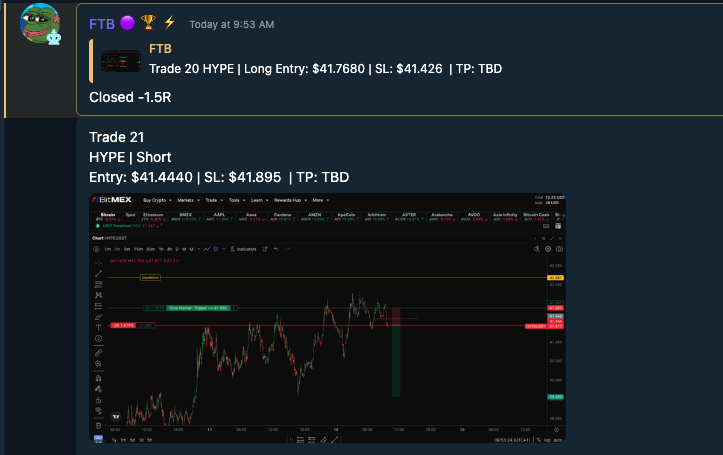Select the crosshair cursor tool

point(98,263)
